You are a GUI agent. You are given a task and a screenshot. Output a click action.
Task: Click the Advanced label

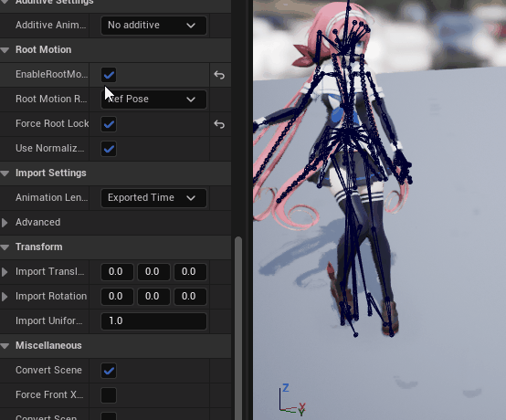[x=38, y=222]
